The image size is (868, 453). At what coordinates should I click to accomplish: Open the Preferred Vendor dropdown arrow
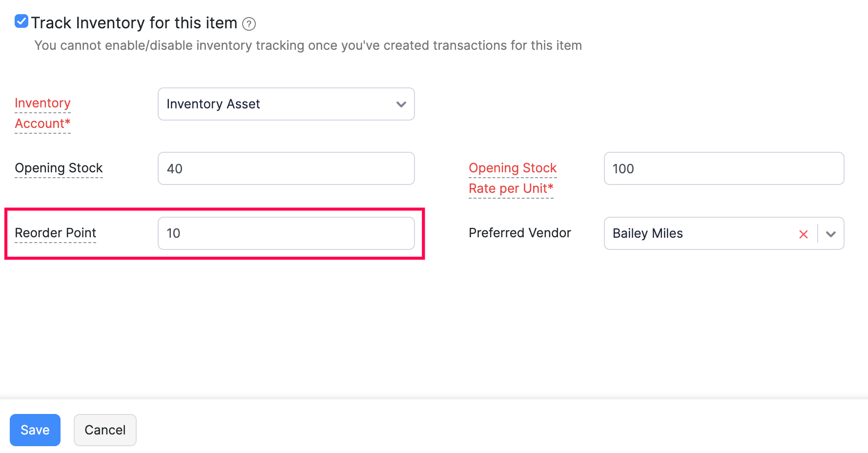coord(831,234)
